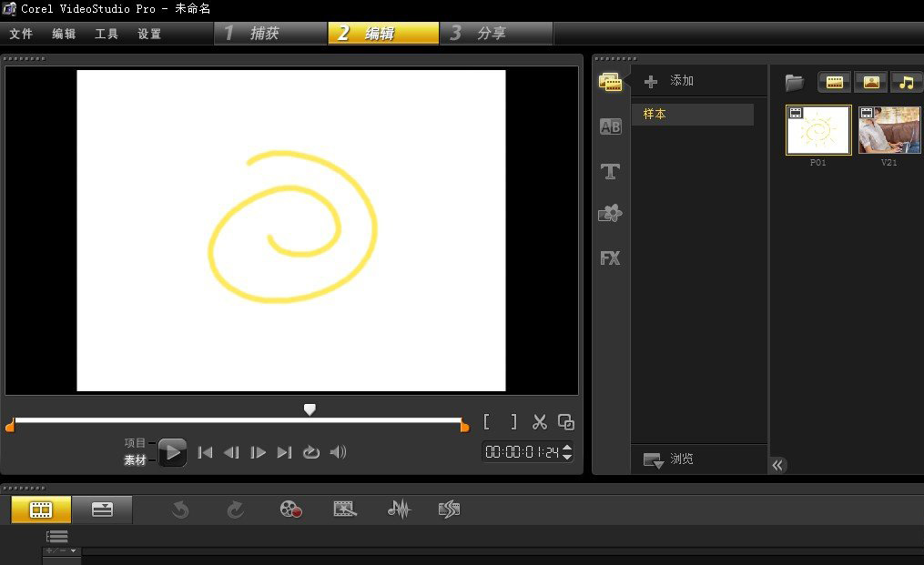Collapse the library navigation panel
Image resolution: width=924 pixels, height=565 pixels.
point(778,465)
